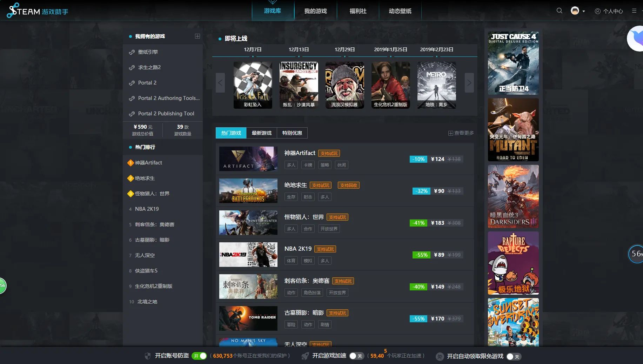
Task: Select 绝地求生 in 热门排行 ranking
Action: pyautogui.click(x=163, y=178)
